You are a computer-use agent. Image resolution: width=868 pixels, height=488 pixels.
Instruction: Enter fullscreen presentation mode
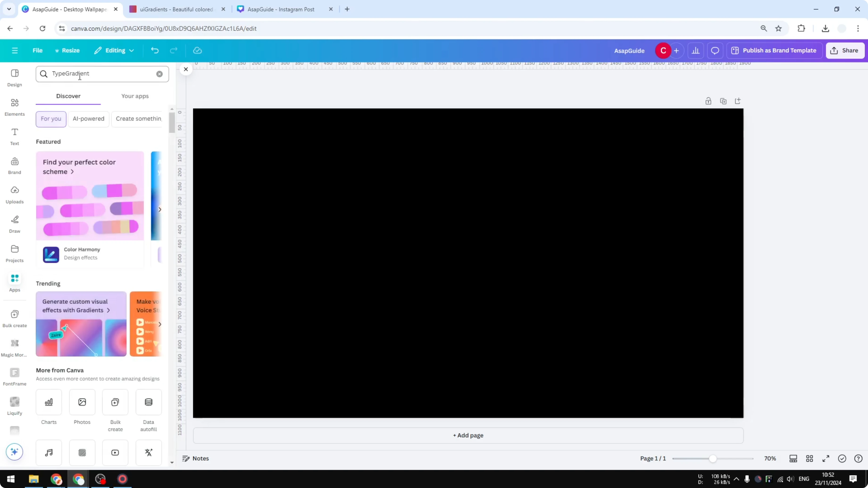pos(826,458)
